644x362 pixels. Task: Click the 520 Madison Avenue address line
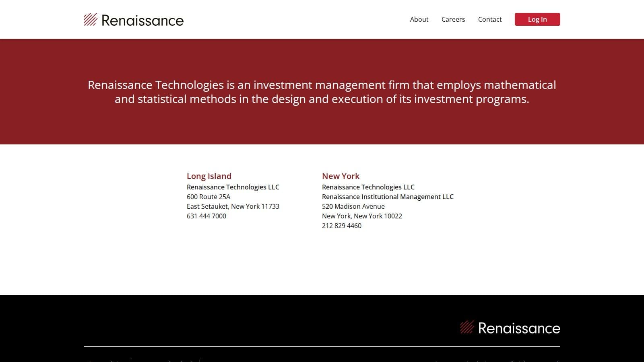click(x=353, y=206)
